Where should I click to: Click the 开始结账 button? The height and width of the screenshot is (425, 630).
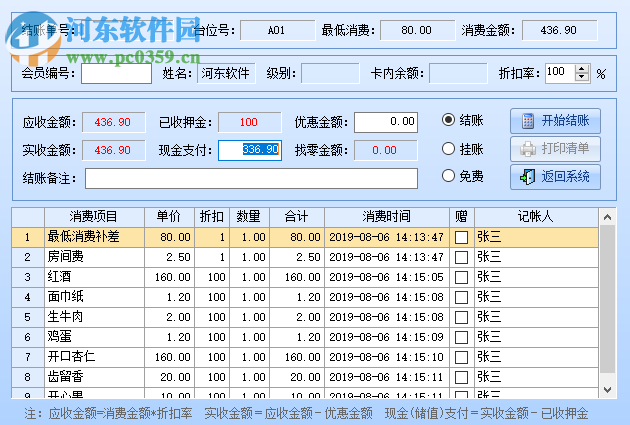point(555,121)
